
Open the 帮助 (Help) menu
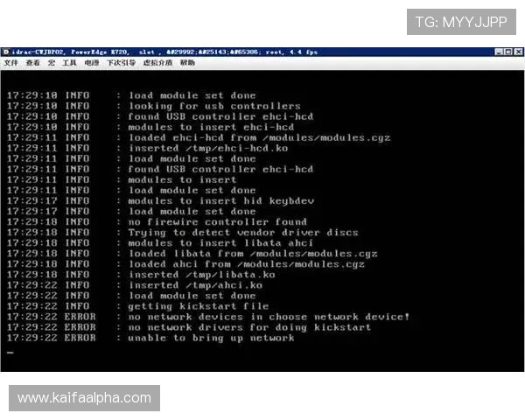188,63
